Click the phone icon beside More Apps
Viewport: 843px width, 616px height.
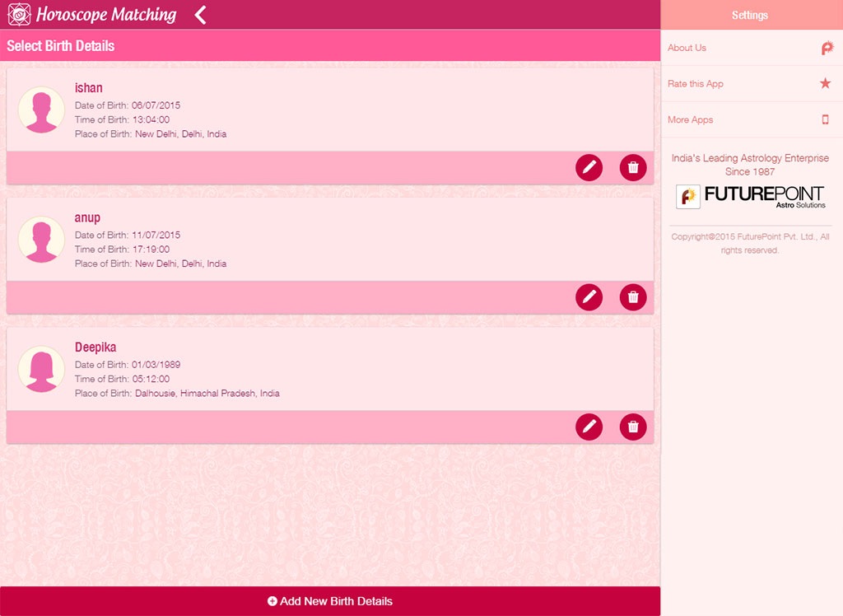point(826,119)
